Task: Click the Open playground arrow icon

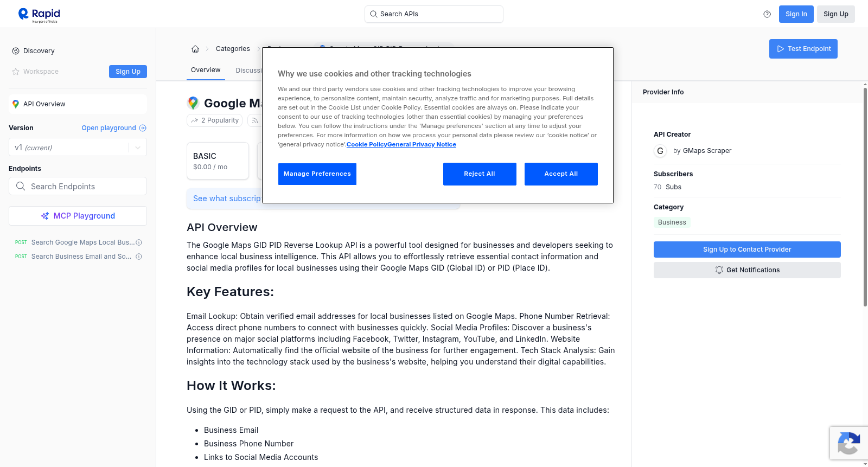Action: (x=143, y=128)
